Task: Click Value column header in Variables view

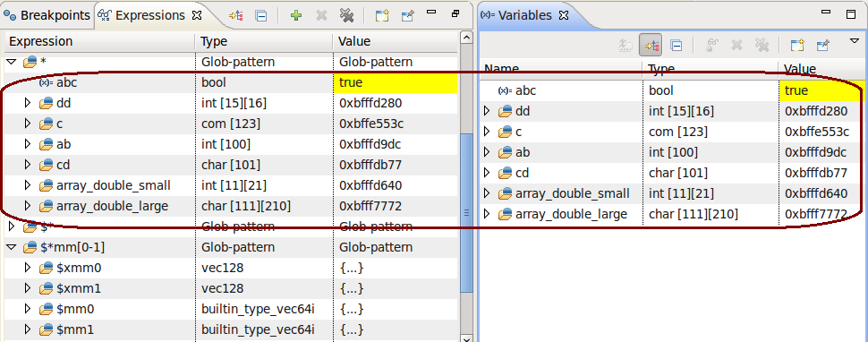Action: (821, 69)
